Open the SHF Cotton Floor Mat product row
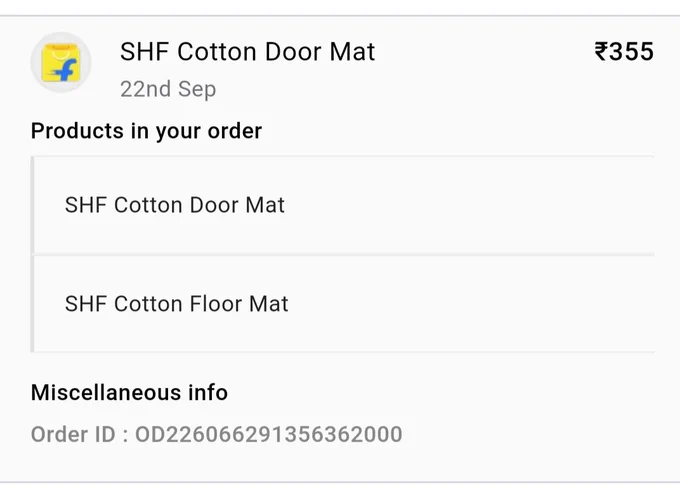Viewport: 680px width, 488px height. point(343,304)
